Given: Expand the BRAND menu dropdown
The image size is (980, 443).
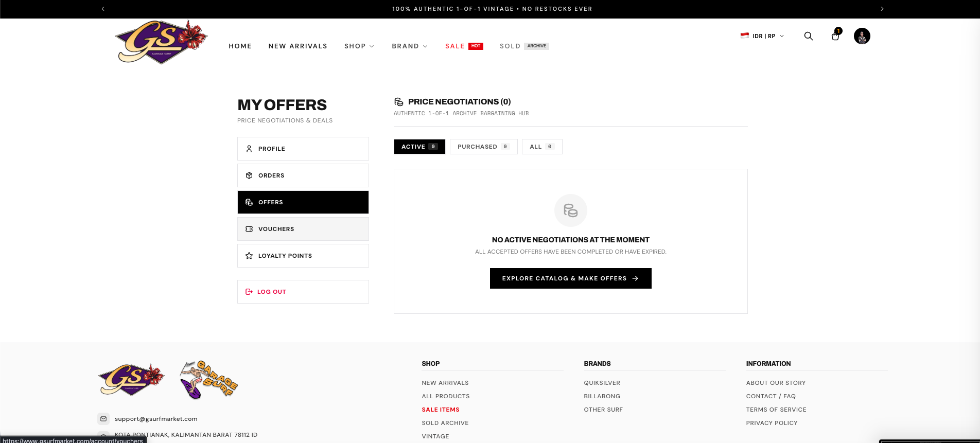Looking at the screenshot, I should (x=410, y=46).
